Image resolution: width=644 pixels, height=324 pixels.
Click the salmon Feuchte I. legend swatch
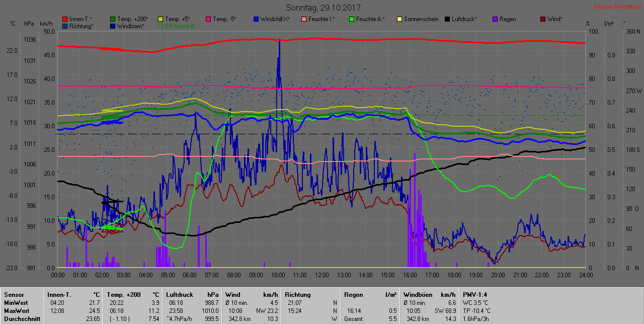click(303, 19)
